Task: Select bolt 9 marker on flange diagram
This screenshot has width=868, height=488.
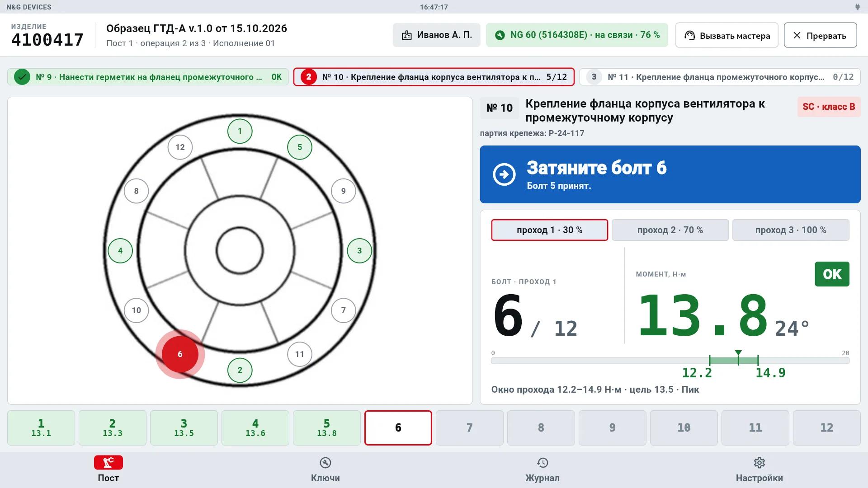Action: 343,191
